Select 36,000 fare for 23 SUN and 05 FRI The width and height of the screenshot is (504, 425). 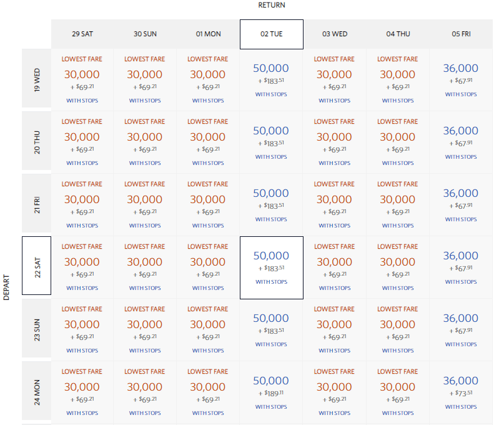click(x=461, y=330)
